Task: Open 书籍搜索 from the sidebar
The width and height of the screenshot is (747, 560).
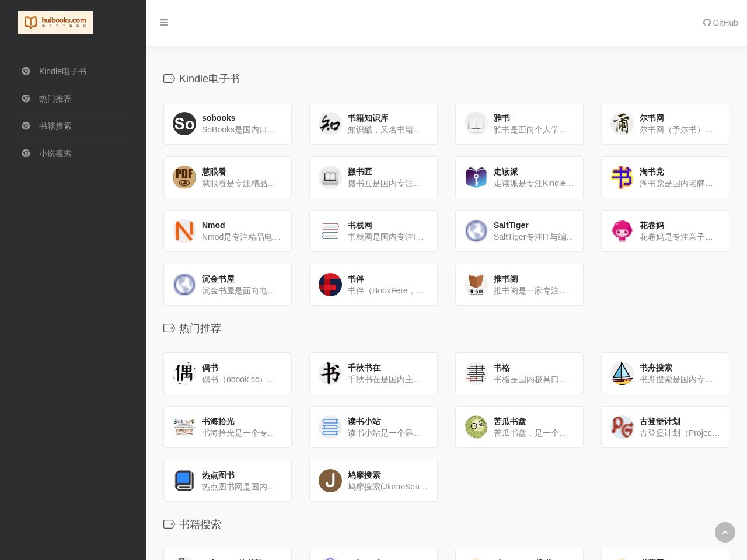Action: coord(55,126)
